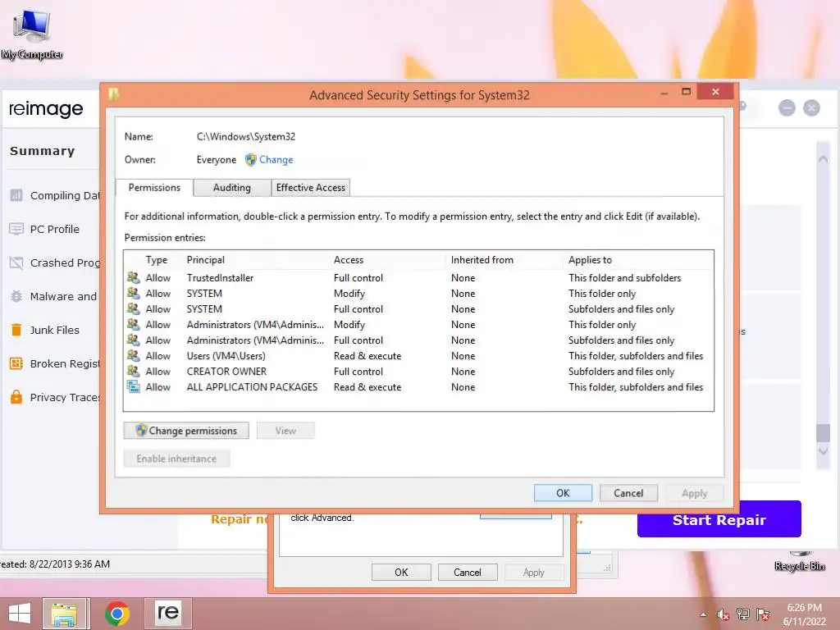This screenshot has height=630, width=840.
Task: Click the Reimage scrollbar up arrow
Action: point(823,159)
